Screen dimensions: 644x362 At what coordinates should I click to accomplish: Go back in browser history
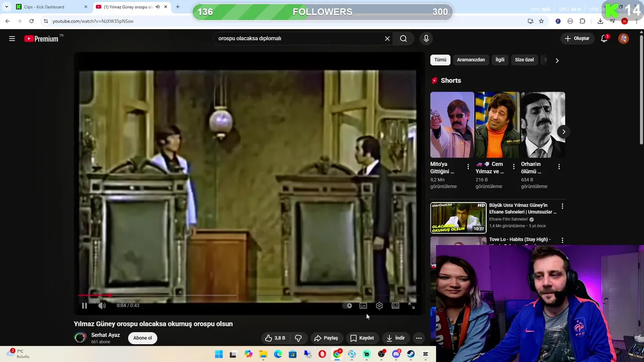click(7, 21)
